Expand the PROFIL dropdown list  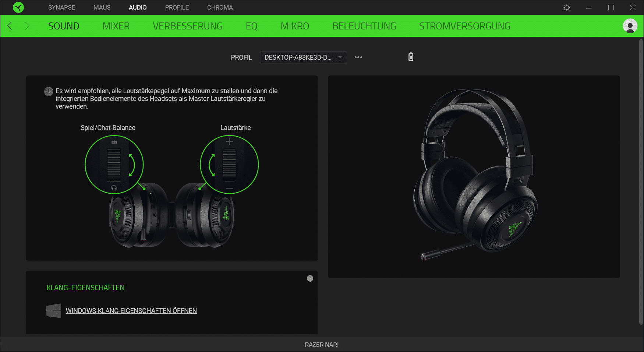303,57
